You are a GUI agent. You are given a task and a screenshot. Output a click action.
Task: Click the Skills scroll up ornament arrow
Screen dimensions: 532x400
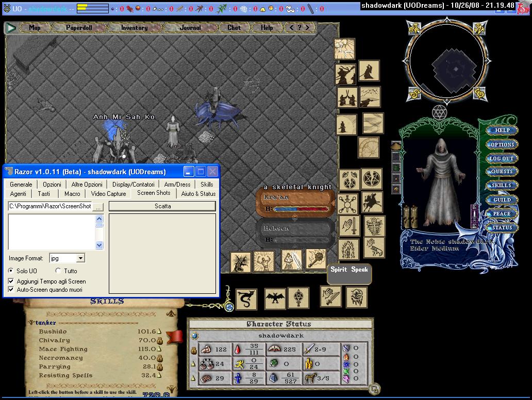coord(171,313)
